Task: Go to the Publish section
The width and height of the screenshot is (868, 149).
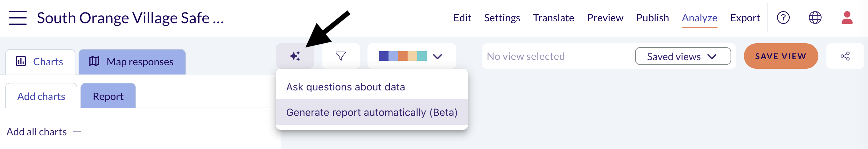Action: click(x=652, y=18)
